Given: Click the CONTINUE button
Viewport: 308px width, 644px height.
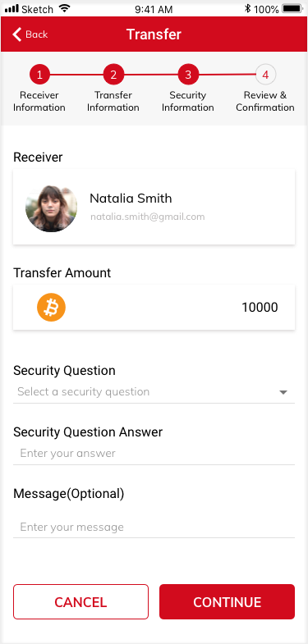Looking at the screenshot, I should pyautogui.click(x=227, y=601).
